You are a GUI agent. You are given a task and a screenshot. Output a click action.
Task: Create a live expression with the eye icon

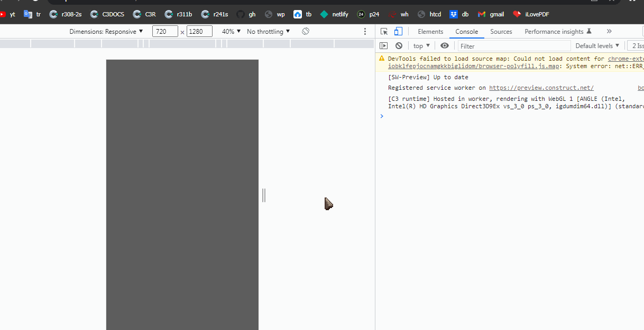445,45
